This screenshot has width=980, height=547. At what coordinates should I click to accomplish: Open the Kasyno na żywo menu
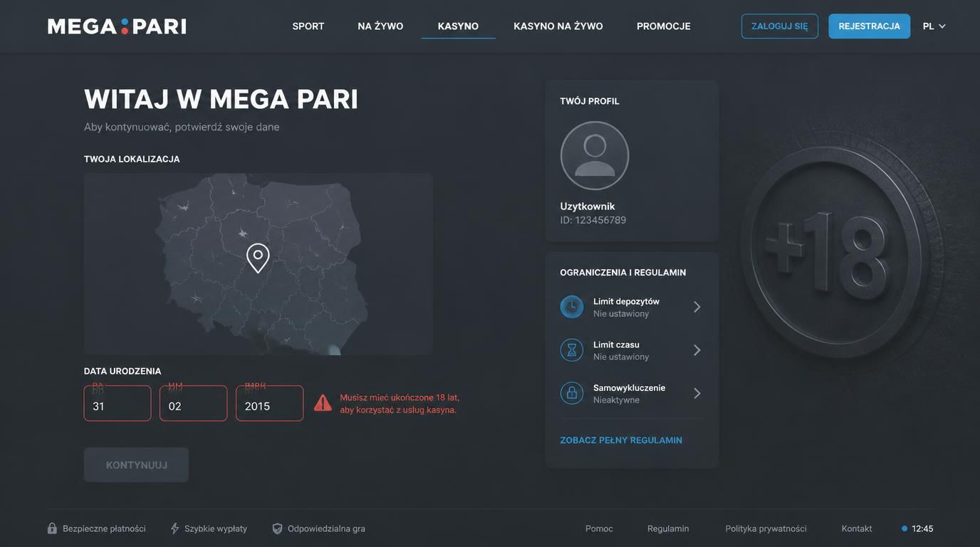(558, 26)
